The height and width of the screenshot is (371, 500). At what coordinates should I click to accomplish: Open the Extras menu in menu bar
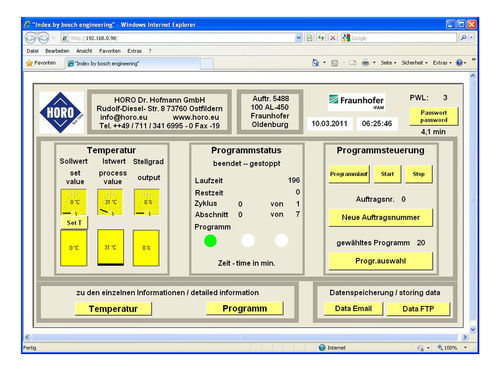pos(134,51)
